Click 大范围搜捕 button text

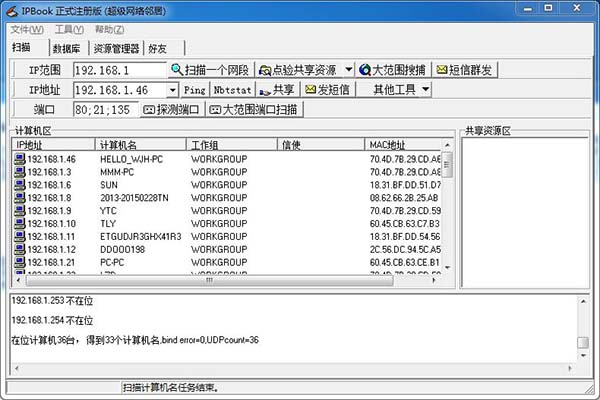[399, 70]
